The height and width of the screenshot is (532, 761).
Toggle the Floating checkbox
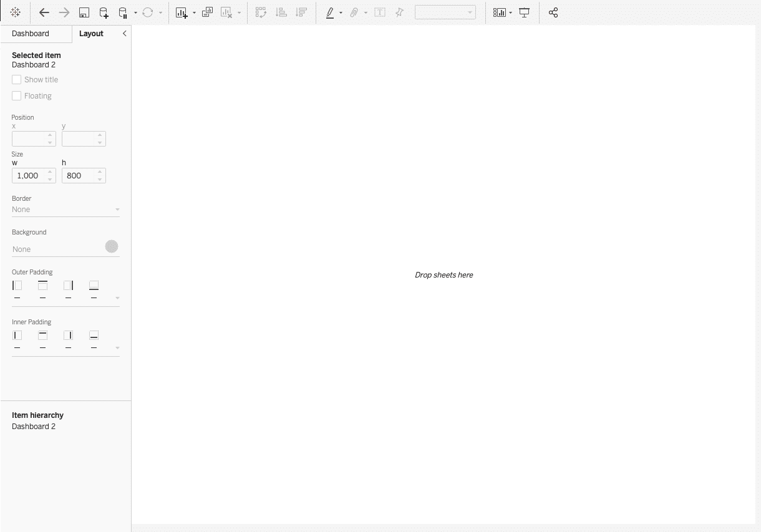(x=17, y=96)
